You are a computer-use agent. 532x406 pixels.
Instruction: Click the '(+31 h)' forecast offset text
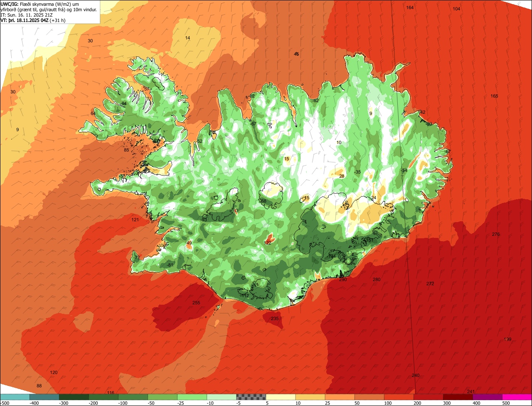58,20
